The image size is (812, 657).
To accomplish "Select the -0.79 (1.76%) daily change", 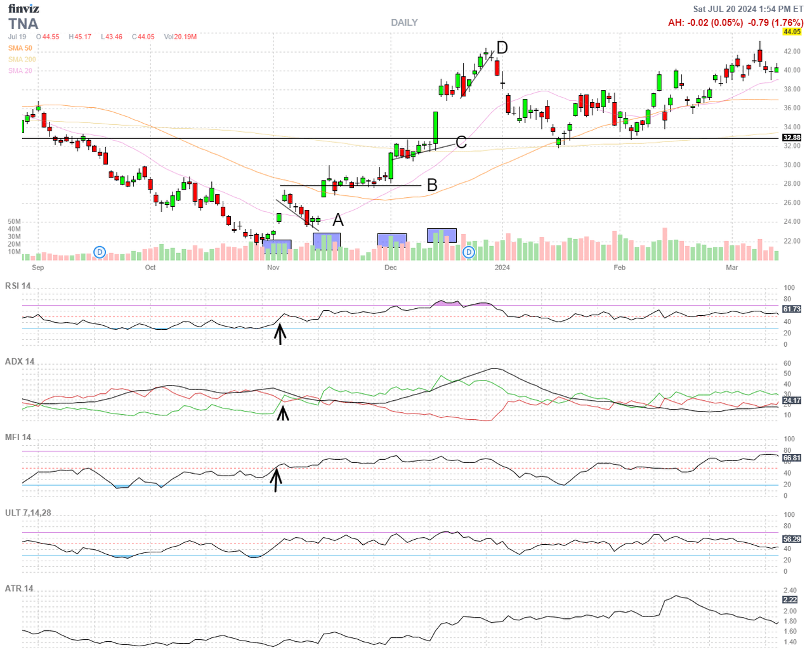I will [776, 23].
